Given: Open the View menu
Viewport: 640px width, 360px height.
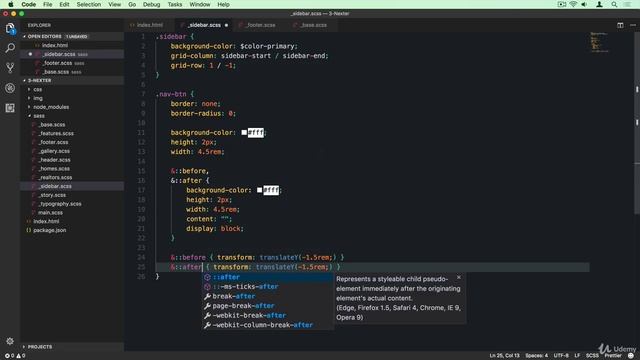Looking at the screenshot, I should (x=114, y=4).
